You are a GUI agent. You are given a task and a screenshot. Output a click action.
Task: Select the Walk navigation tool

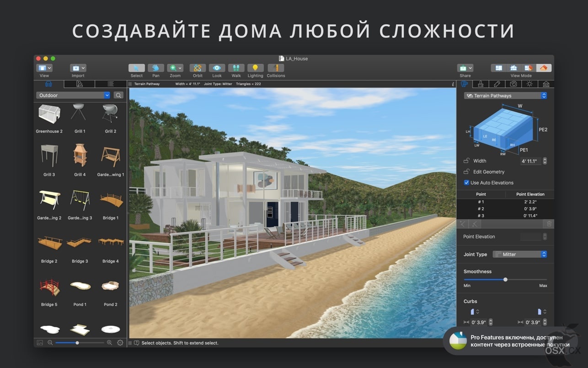point(236,68)
